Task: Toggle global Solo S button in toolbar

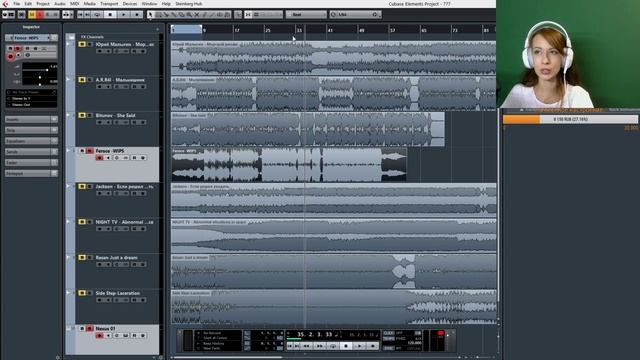Action: point(40,15)
